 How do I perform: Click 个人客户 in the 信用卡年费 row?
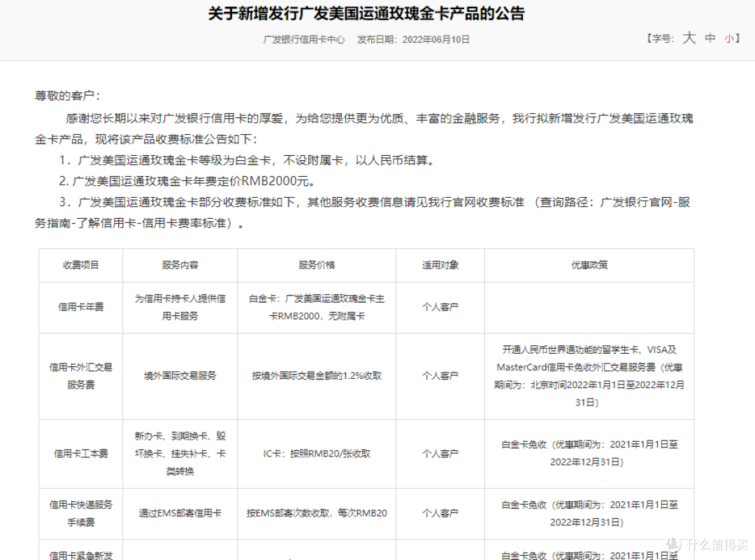pyautogui.click(x=440, y=307)
